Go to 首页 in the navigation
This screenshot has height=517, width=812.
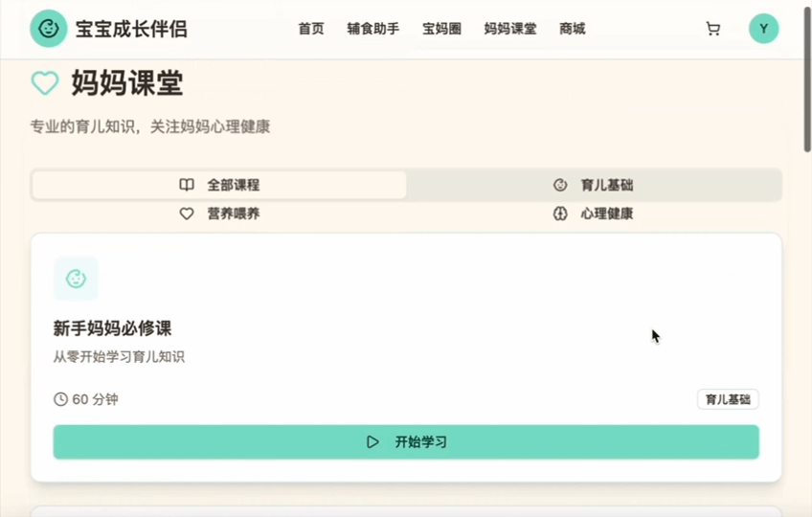click(x=311, y=29)
